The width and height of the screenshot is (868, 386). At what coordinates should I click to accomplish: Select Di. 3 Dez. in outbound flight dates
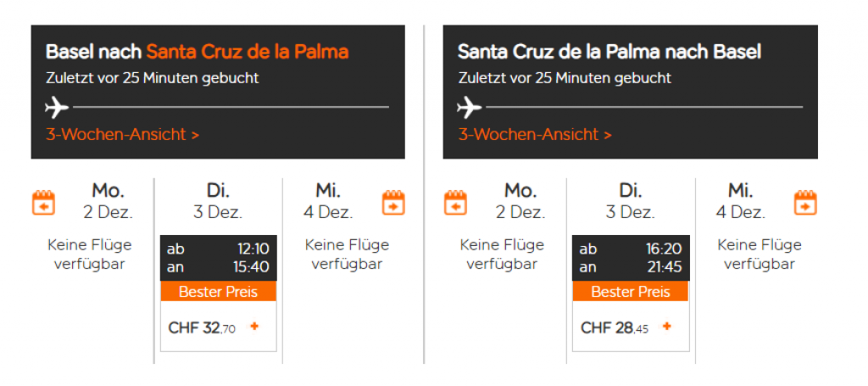click(x=219, y=200)
